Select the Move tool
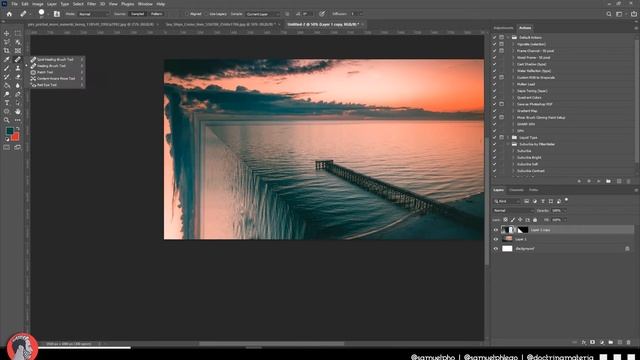 (x=7, y=33)
